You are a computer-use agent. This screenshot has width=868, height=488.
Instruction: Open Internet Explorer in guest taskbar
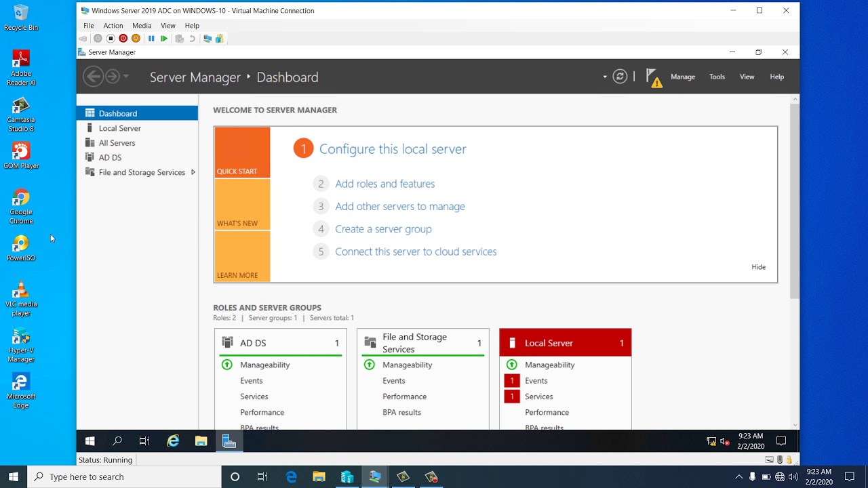pos(173,441)
